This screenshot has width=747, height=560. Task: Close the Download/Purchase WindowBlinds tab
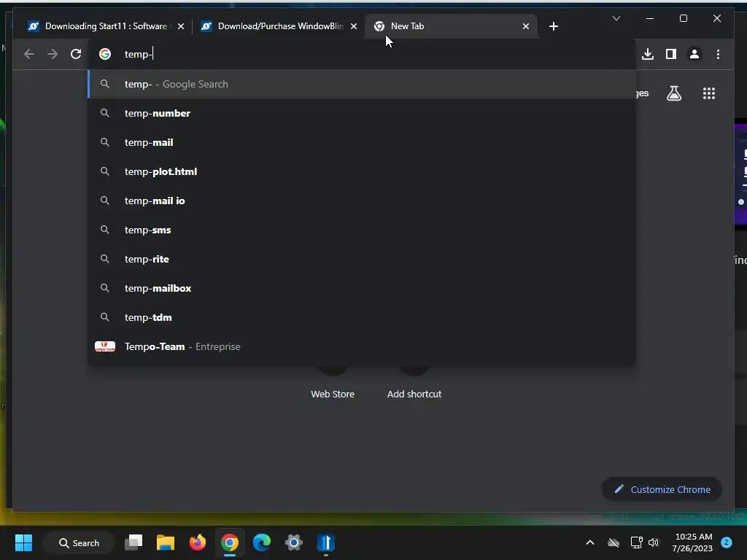point(354,26)
